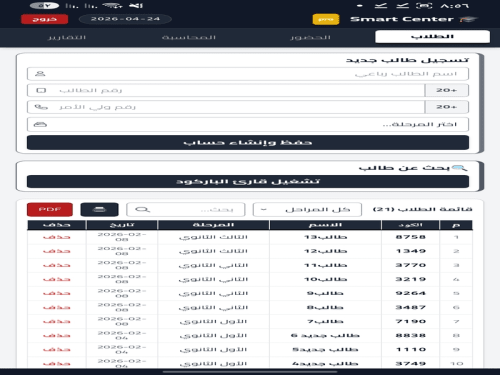Click the student name طالب10
Image resolution: width=500 pixels, height=375 pixels.
[x=325, y=279]
